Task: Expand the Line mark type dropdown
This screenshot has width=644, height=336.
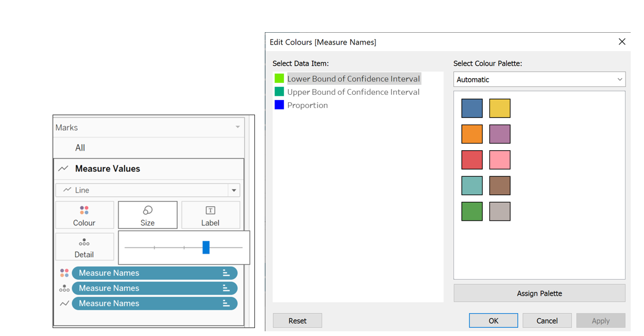Action: [233, 191]
